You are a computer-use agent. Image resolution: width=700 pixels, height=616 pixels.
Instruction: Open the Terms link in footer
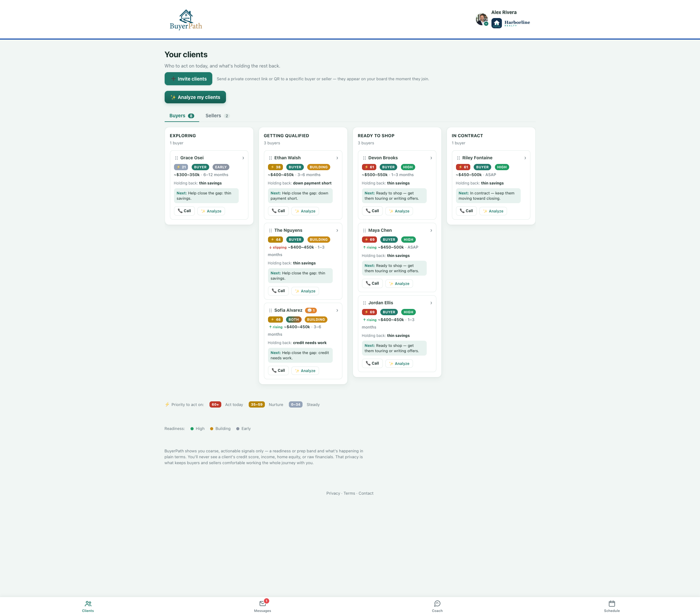coord(349,493)
